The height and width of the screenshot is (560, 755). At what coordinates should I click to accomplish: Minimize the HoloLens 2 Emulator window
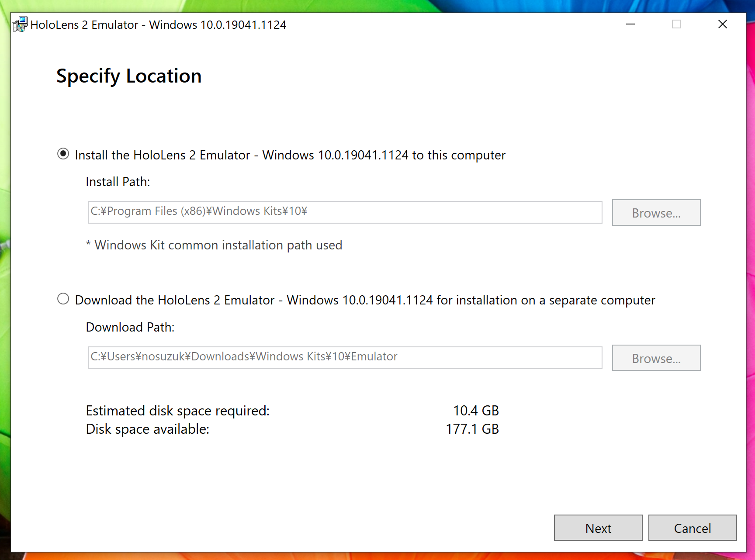(630, 24)
